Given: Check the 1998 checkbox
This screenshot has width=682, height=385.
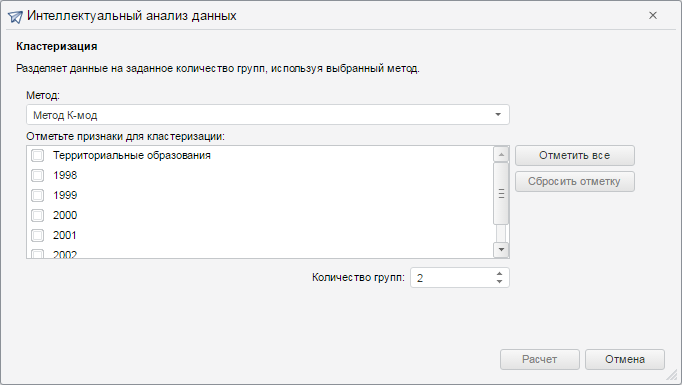Looking at the screenshot, I should point(37,175).
